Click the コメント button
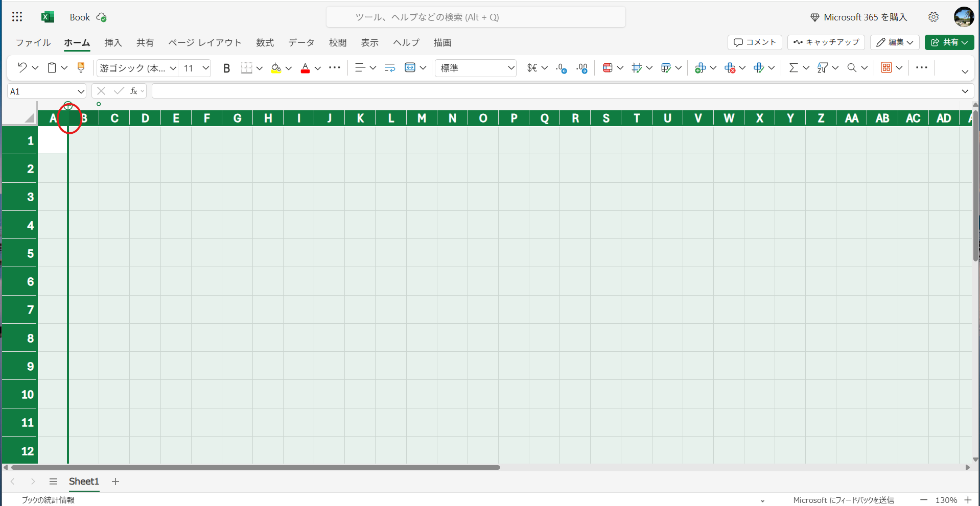The width and height of the screenshot is (980, 506). (755, 42)
